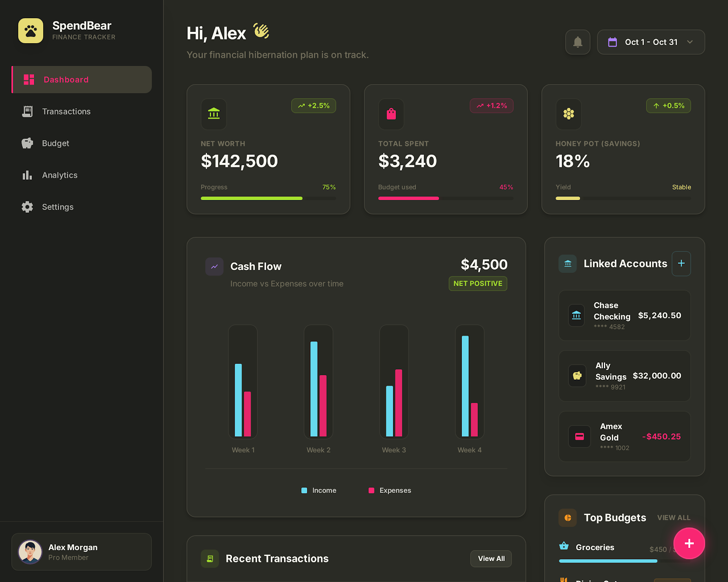The image size is (728, 582).
Task: Click VIEW ALL link in Top Budgets
Action: tap(673, 518)
